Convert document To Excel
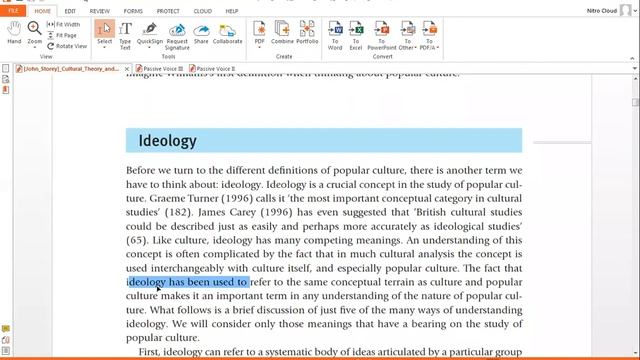This screenshot has height=360, width=640. click(356, 36)
